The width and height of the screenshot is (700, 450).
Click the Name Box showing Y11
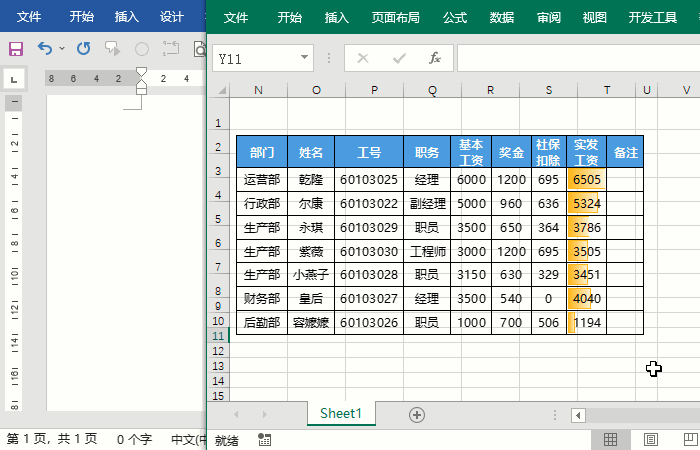coord(256,58)
